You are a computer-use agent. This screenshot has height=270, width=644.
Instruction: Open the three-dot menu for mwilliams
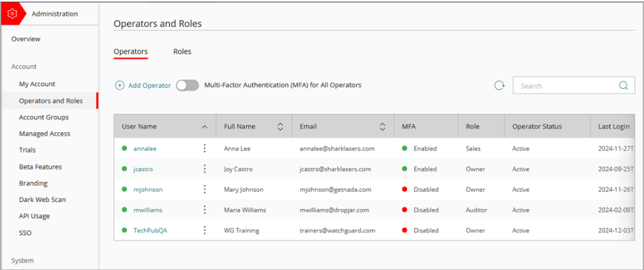(205, 210)
